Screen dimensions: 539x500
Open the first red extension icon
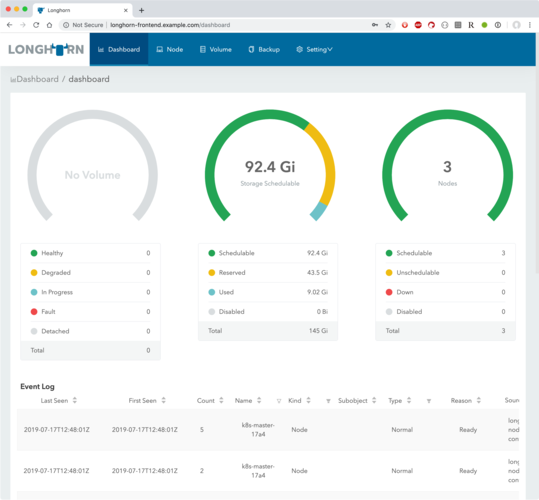coord(405,25)
